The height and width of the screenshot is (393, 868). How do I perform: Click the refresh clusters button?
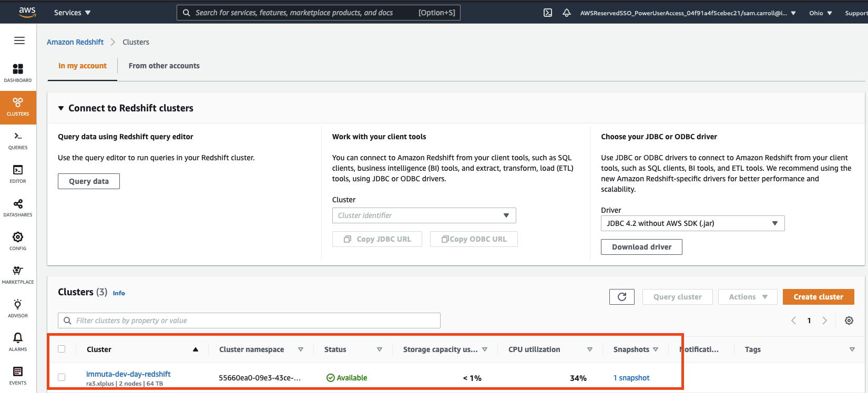(x=622, y=297)
